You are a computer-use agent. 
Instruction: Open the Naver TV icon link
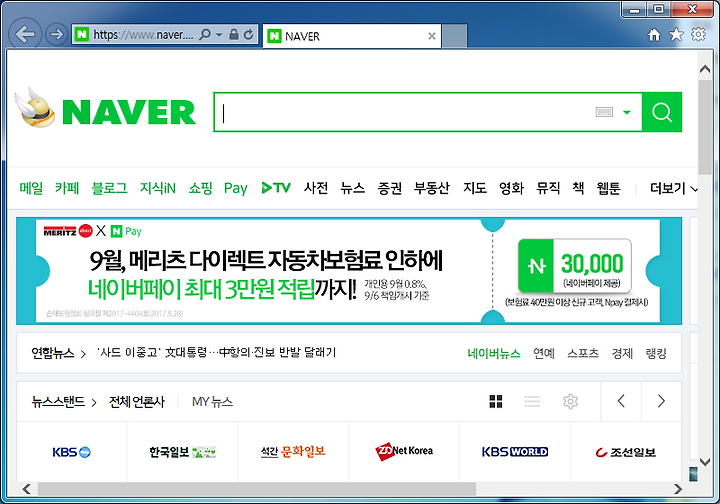pyautogui.click(x=276, y=188)
